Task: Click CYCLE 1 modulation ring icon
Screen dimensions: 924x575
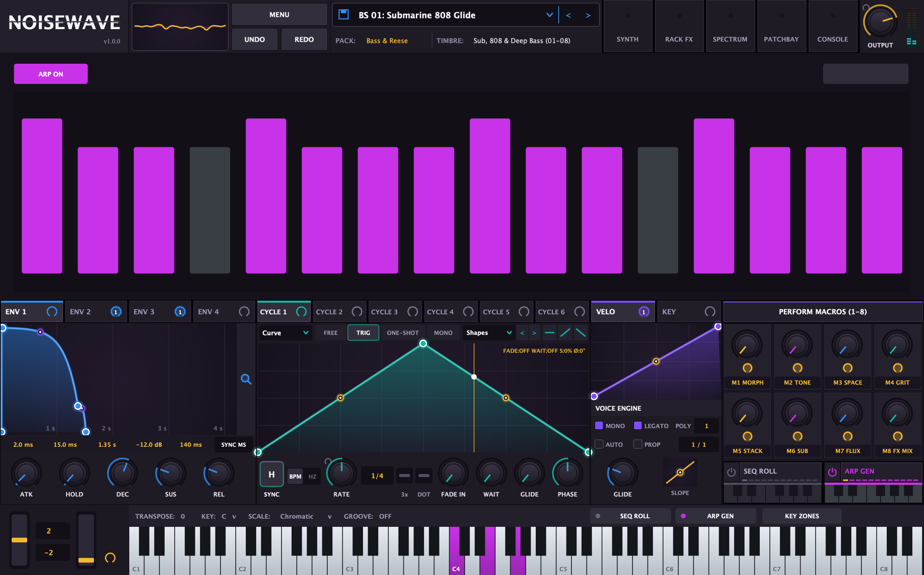Action: pos(301,312)
